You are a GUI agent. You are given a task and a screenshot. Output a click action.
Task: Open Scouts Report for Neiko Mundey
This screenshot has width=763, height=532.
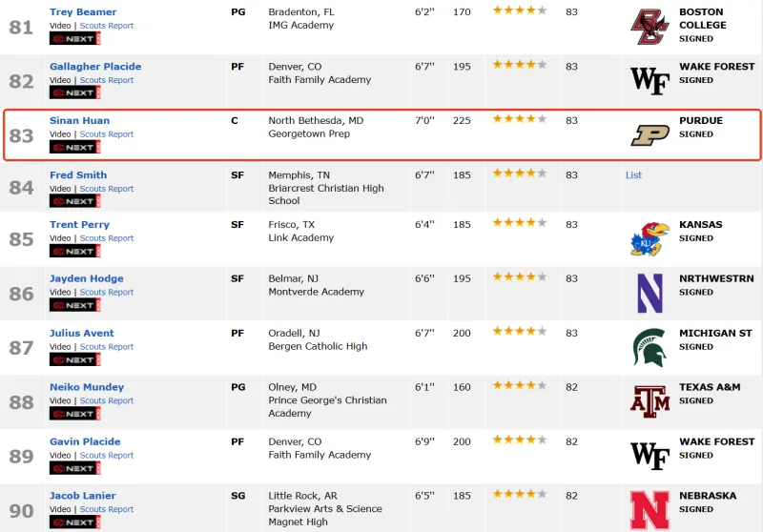(107, 401)
